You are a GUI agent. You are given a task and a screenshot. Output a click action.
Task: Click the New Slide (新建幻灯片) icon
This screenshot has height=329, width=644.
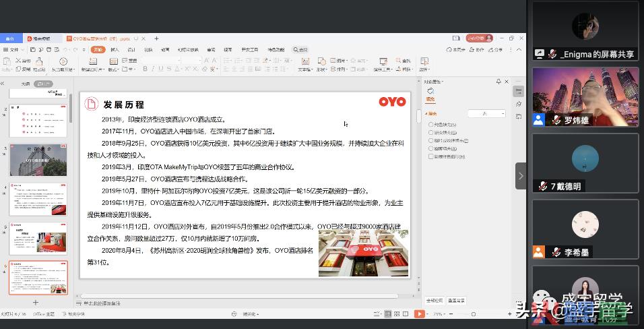pyautogui.click(x=93, y=61)
